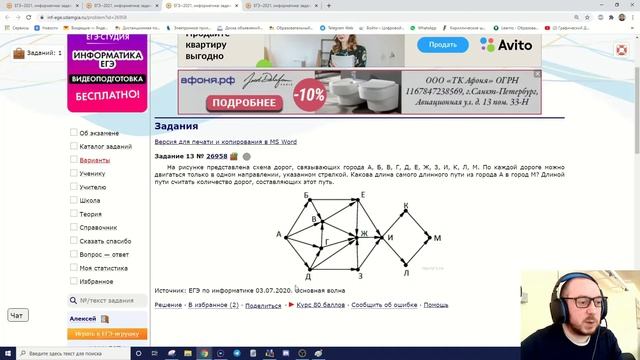Open Cortana circle on the taskbar

coord(138,353)
